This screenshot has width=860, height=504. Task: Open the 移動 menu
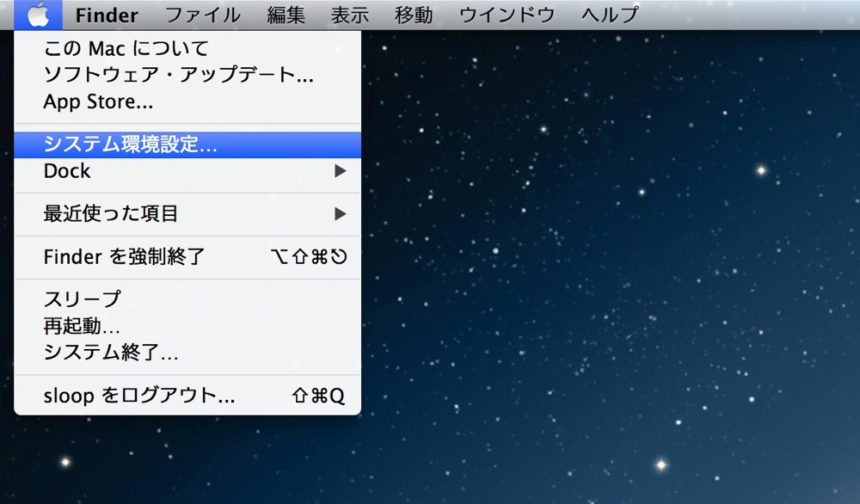click(415, 15)
